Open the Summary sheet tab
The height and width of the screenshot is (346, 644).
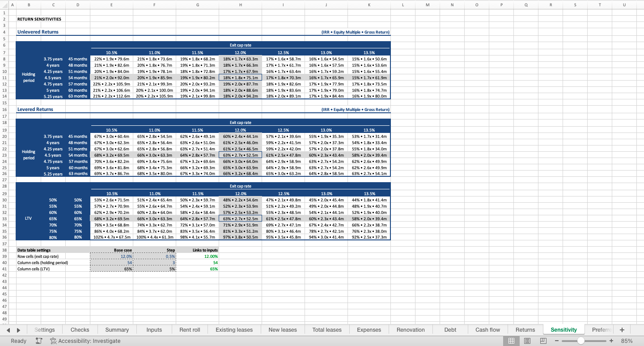pyautogui.click(x=117, y=330)
